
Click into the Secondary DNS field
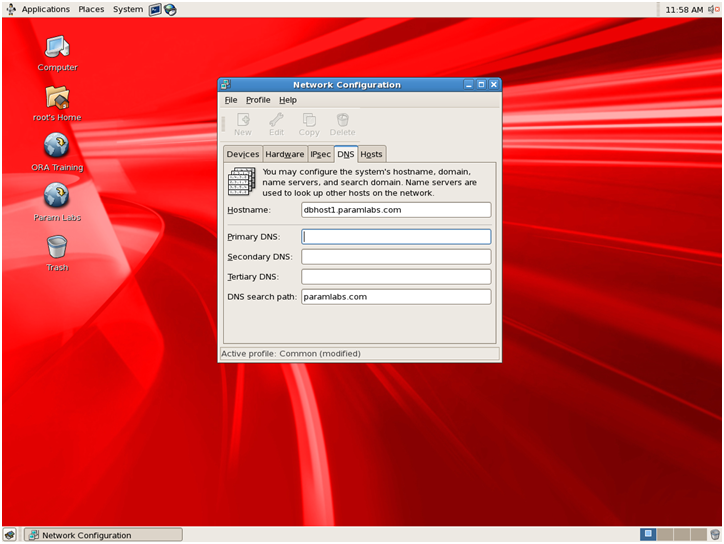[x=396, y=257]
